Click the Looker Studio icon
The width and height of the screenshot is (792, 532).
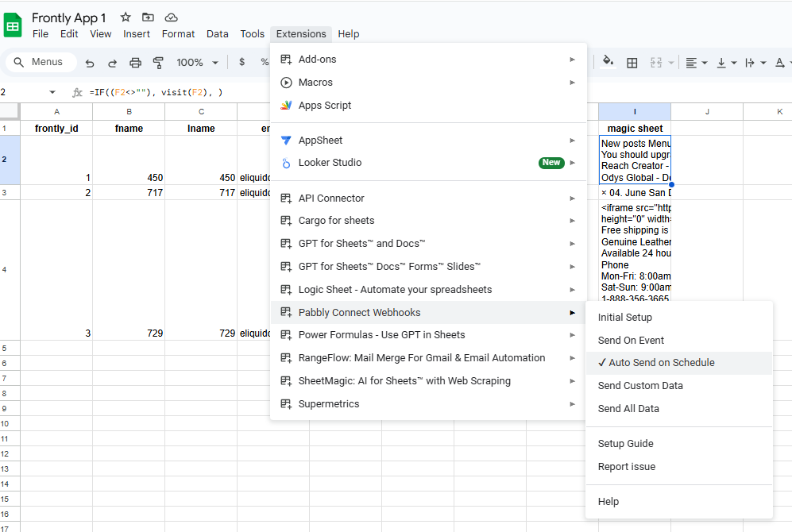286,163
